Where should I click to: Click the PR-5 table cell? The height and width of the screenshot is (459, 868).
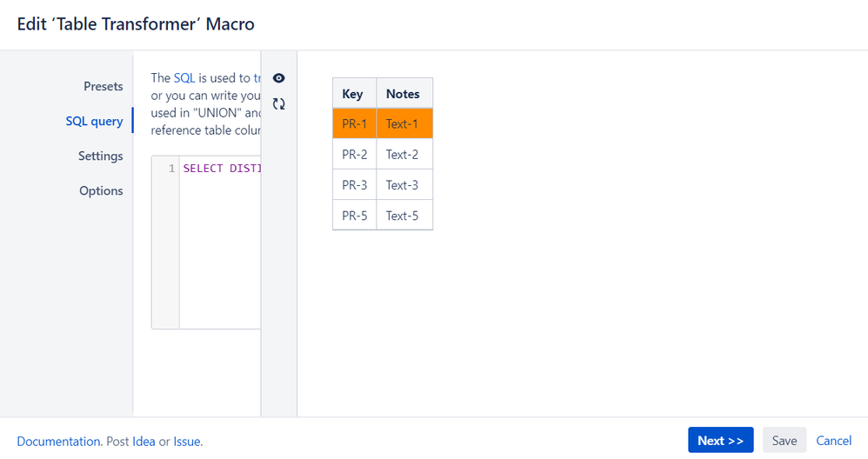pyautogui.click(x=354, y=215)
